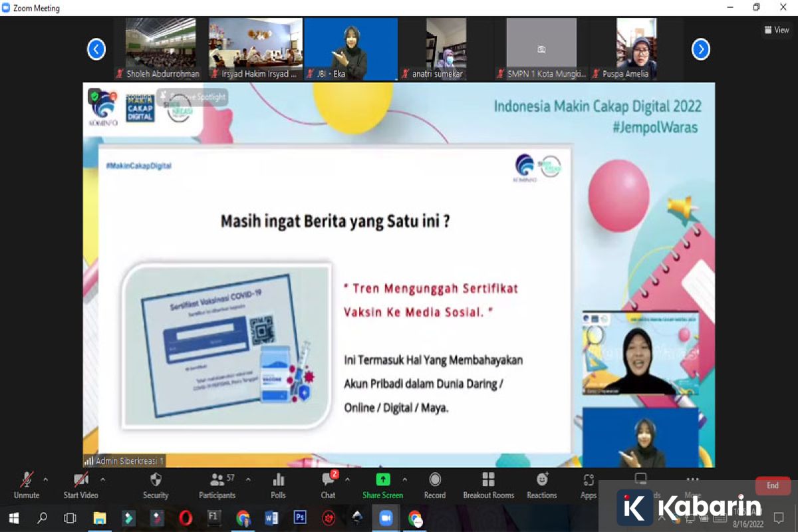The image size is (798, 532).
Task: Toggle the Unmute microphone button
Action: [27, 485]
